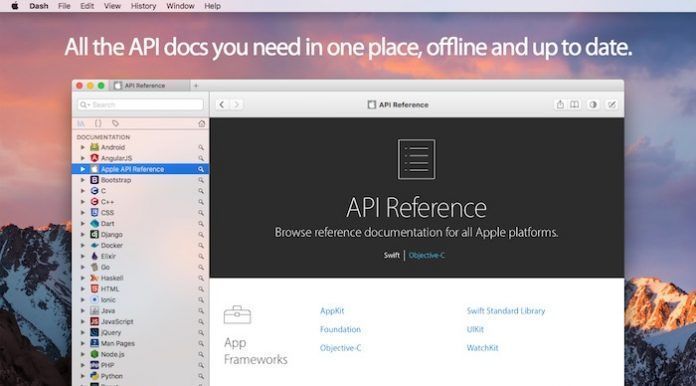Open the Foundation framework link
This screenshot has height=386, width=696.
340,330
